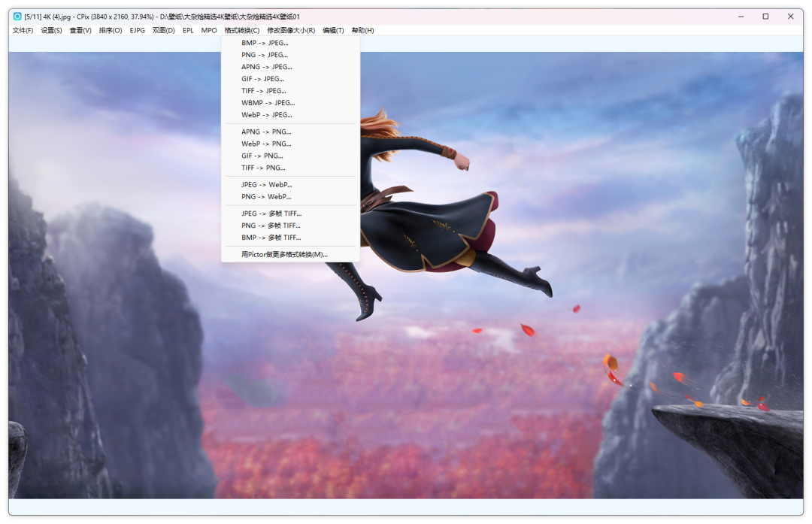
Task: Choose WebP -> PNG conversion
Action: 290,144
